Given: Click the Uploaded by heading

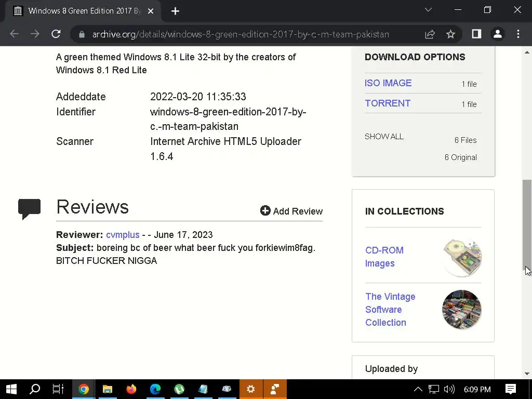Looking at the screenshot, I should tap(392, 369).
